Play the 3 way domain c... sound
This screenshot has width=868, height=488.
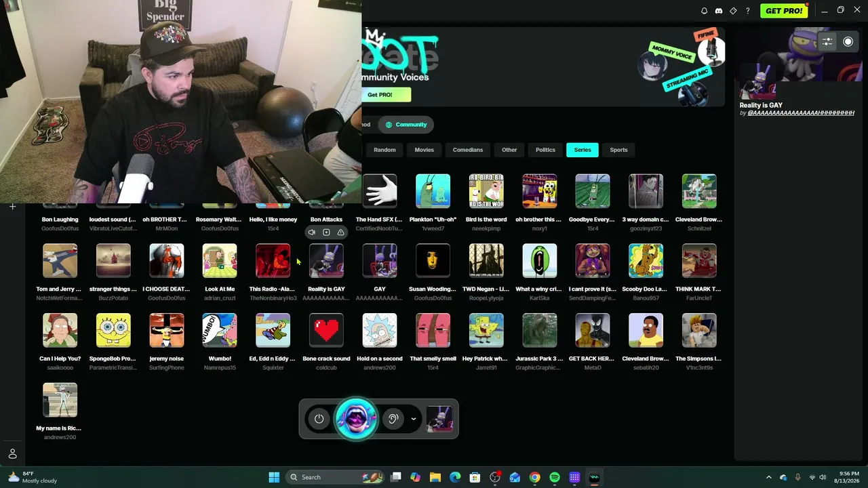646,191
